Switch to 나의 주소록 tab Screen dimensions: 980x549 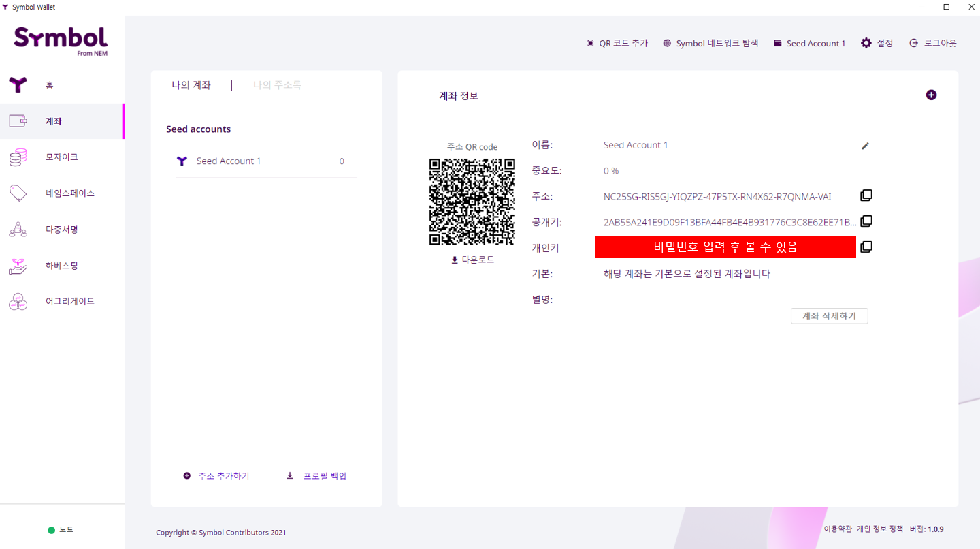(x=277, y=85)
